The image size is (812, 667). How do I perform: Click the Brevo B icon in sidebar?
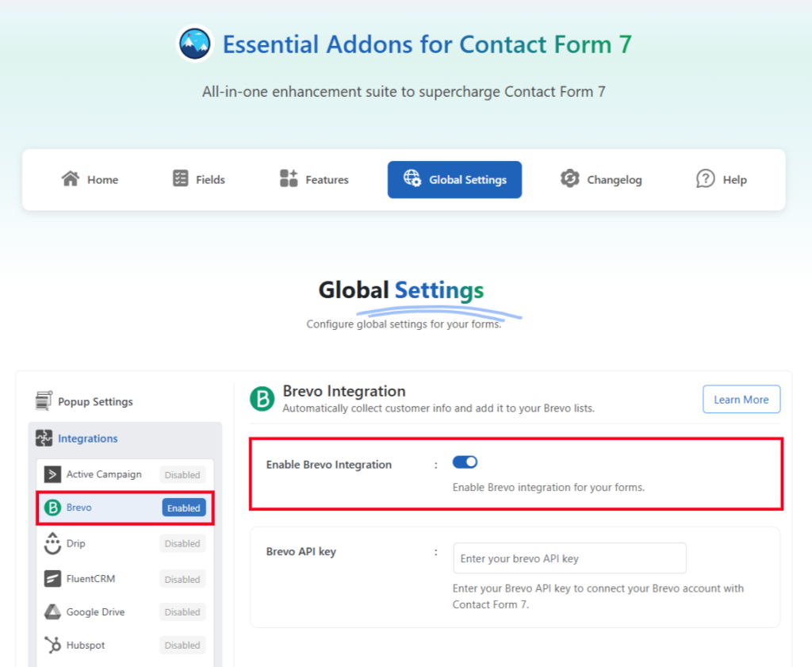click(52, 508)
